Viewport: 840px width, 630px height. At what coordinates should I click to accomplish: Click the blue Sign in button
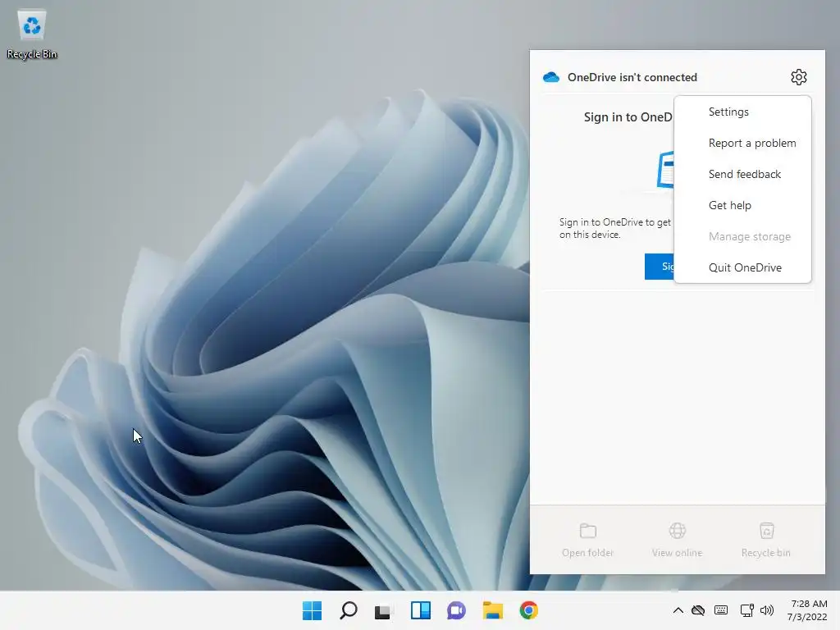click(660, 267)
